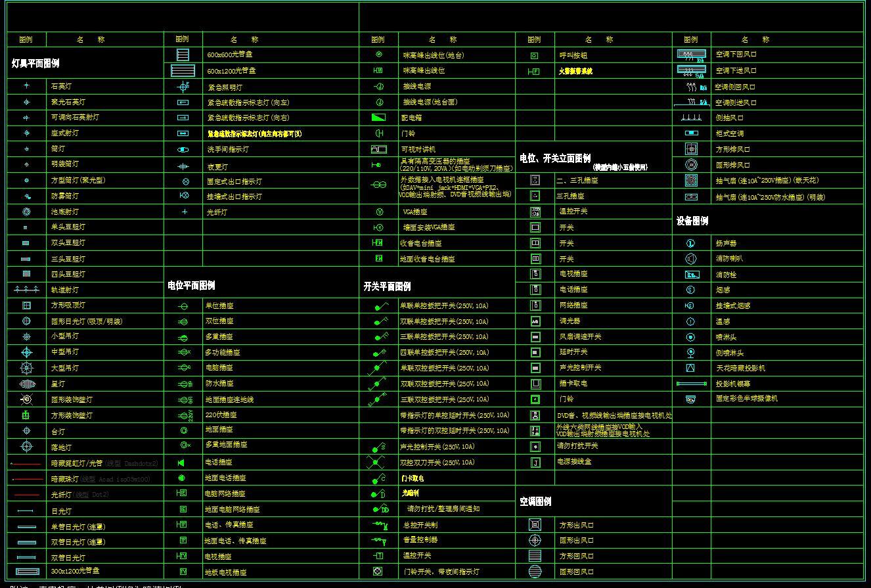
Task: Select the 电源接线盒 symbol
Action: (535, 463)
